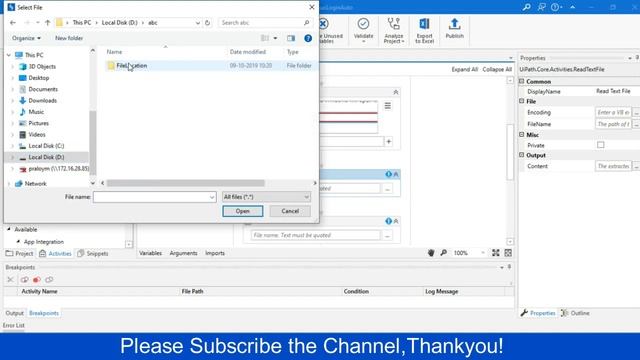Select Local Disk (C:) in tree
This screenshot has width=640, height=360.
pyautogui.click(x=46, y=146)
